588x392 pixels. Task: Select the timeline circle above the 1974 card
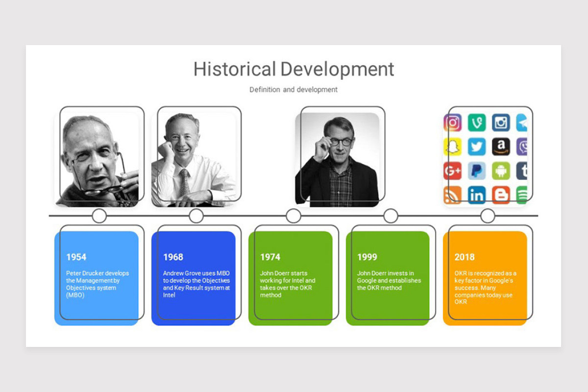point(294,216)
